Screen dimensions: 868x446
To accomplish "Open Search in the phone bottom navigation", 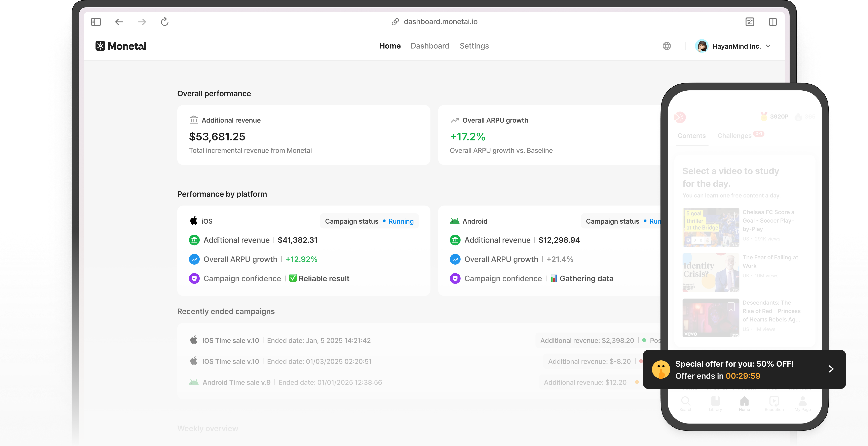I will click(x=686, y=403).
